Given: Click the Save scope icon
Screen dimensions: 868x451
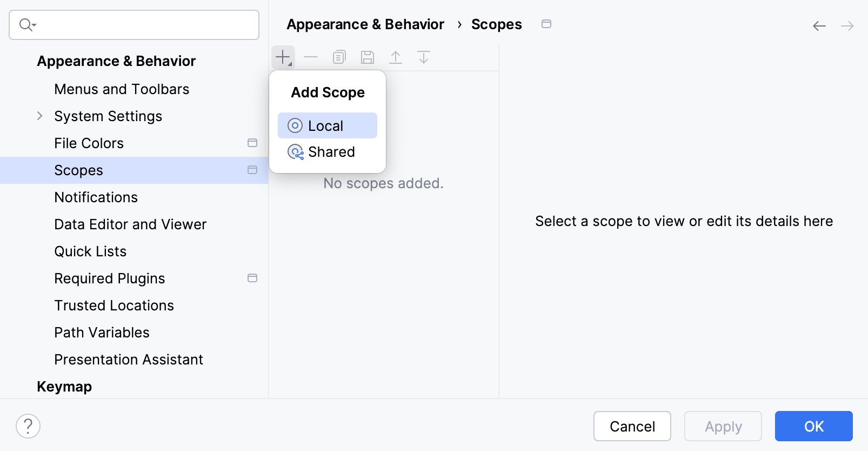Looking at the screenshot, I should 368,57.
